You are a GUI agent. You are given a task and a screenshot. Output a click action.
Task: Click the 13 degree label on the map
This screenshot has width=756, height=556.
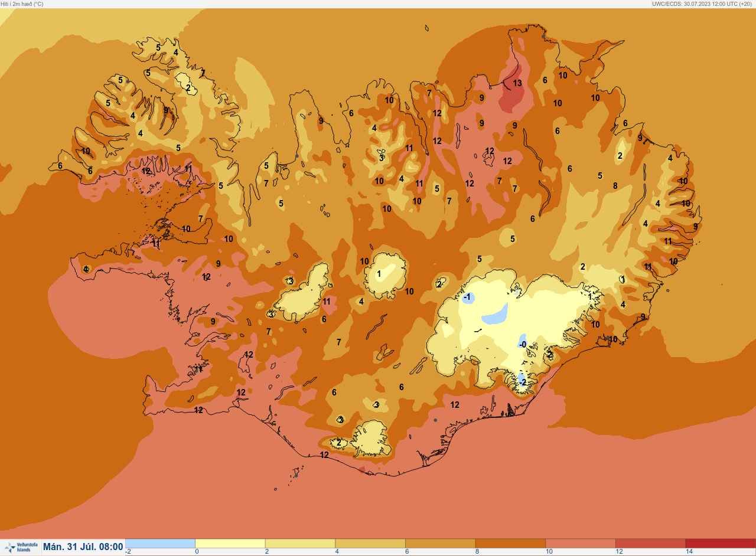(x=517, y=83)
